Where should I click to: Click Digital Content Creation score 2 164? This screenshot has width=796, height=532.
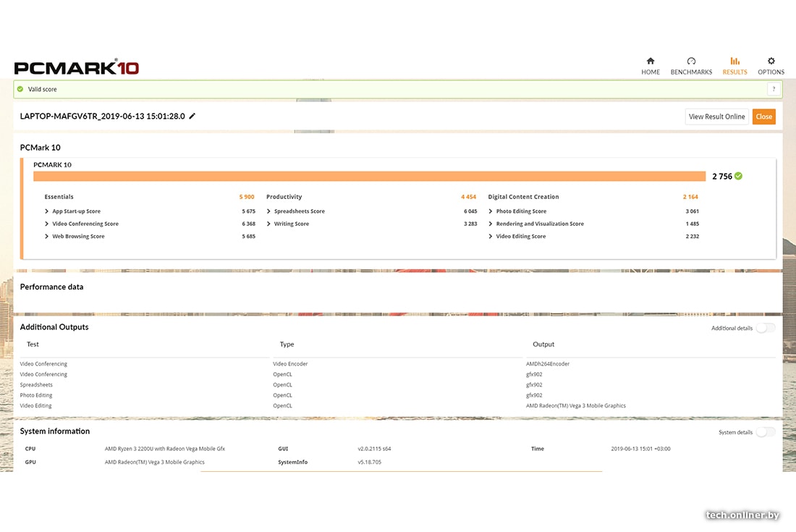tap(690, 197)
